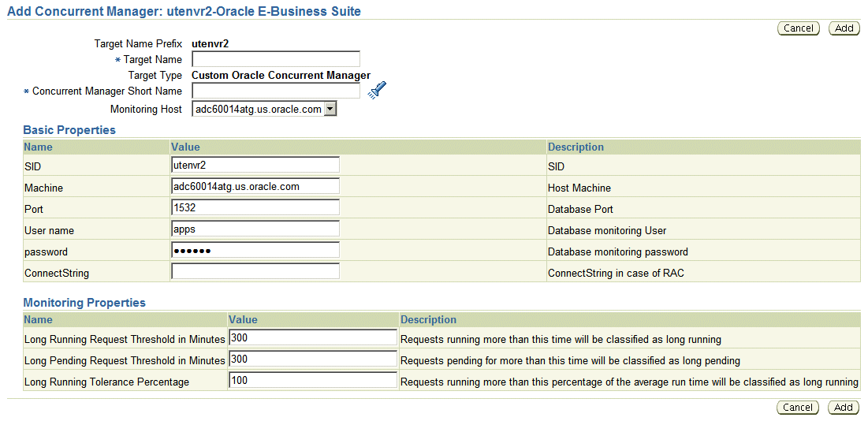868x421 pixels.
Task: Click the Long Pending Request Threshold field
Action: click(x=313, y=359)
